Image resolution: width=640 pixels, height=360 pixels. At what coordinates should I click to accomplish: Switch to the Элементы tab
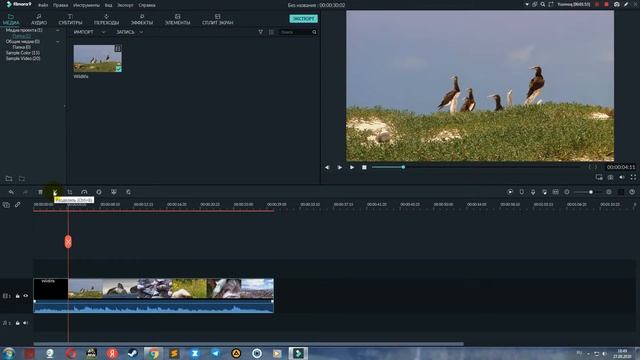[x=178, y=20]
